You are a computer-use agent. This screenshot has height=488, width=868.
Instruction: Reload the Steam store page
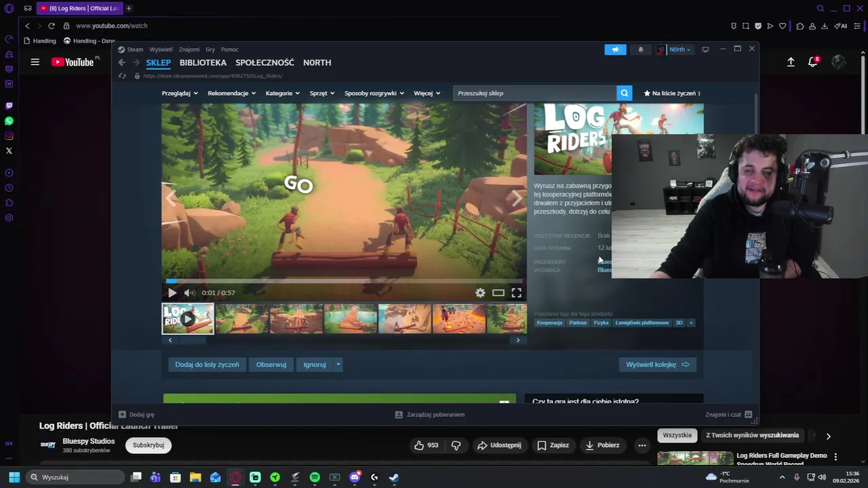[122, 76]
